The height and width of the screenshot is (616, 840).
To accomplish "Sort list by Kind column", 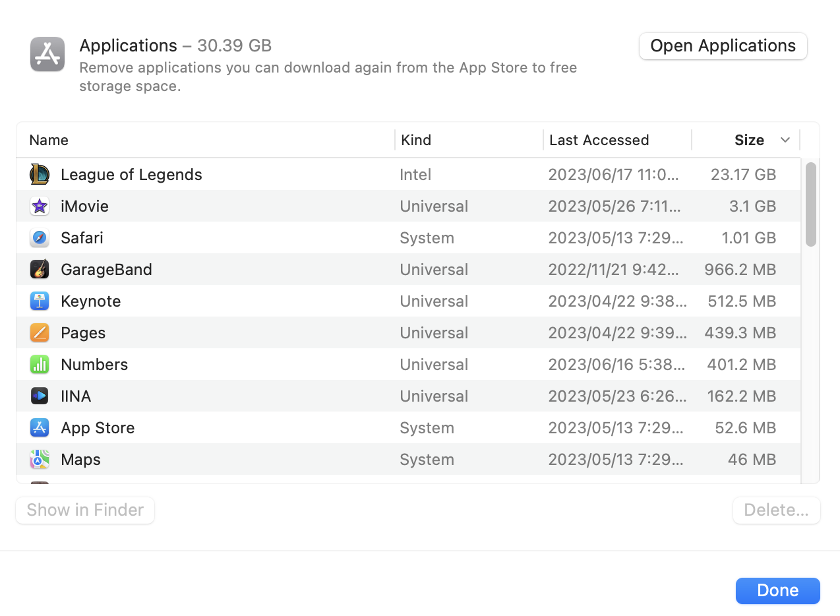I will pyautogui.click(x=416, y=140).
